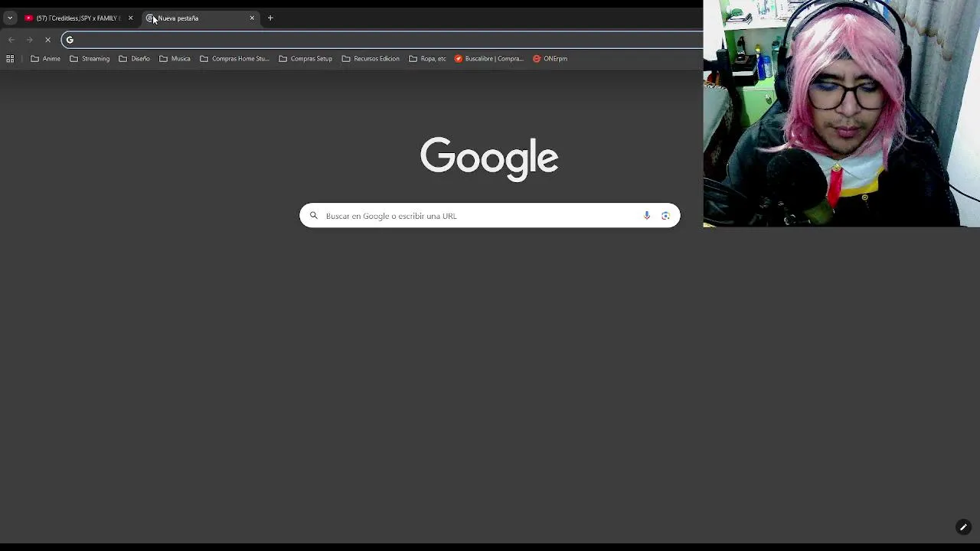This screenshot has height=551, width=980.
Task: Focus the browser address bar
Action: coord(383,40)
